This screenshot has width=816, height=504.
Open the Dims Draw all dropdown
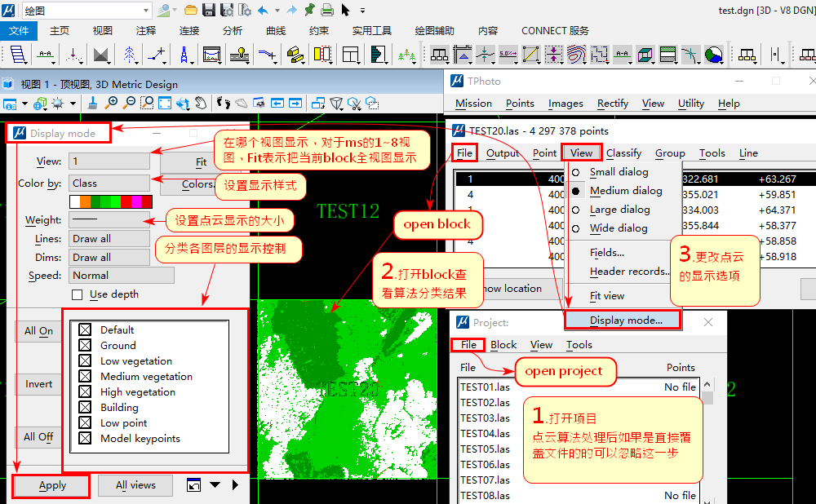tap(109, 257)
